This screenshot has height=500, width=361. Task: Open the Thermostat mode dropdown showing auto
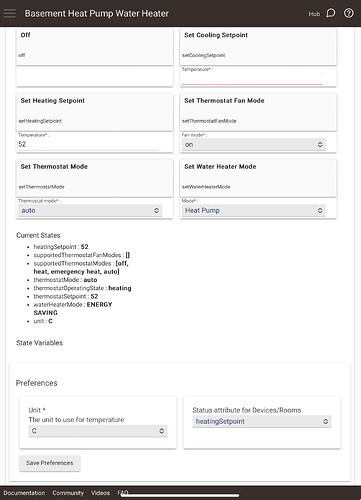(x=90, y=211)
